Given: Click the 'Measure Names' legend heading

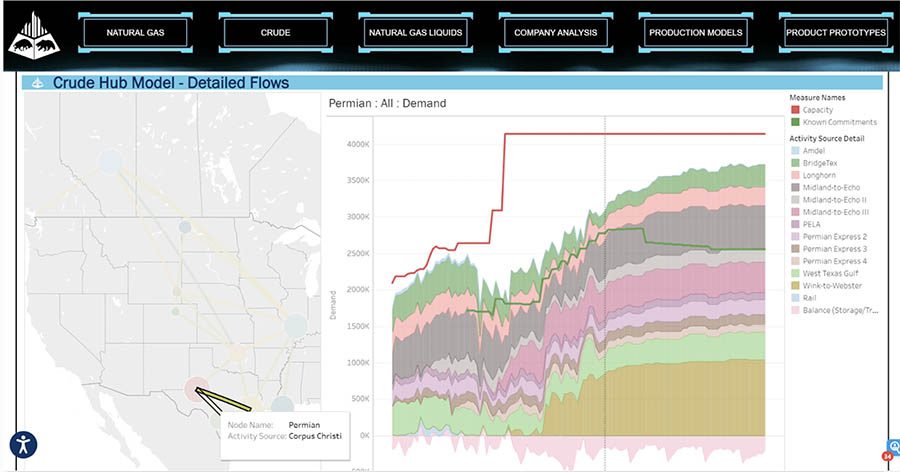Looking at the screenshot, I should click(817, 98).
